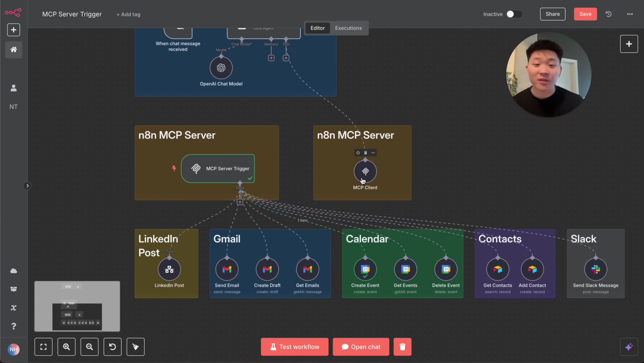Zoom in on the canvas

(66, 347)
